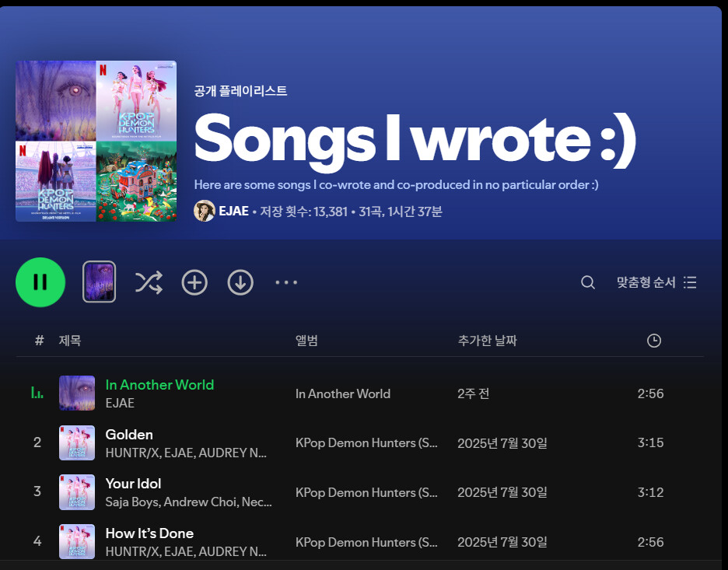728x570 pixels.
Task: Select the Your Idol song title
Action: 133,484
